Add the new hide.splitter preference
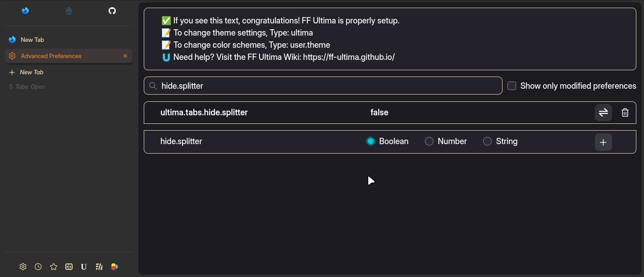 603,142
